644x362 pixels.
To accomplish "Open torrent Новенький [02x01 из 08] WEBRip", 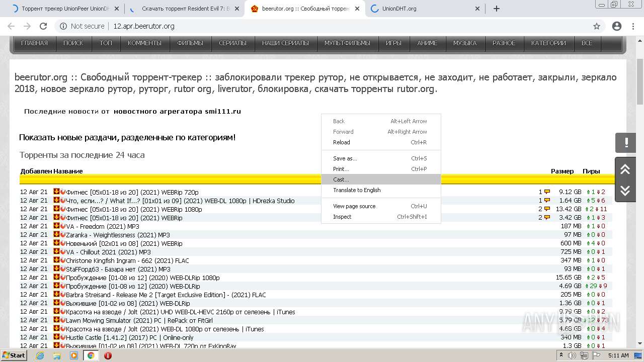I will click(x=124, y=243).
